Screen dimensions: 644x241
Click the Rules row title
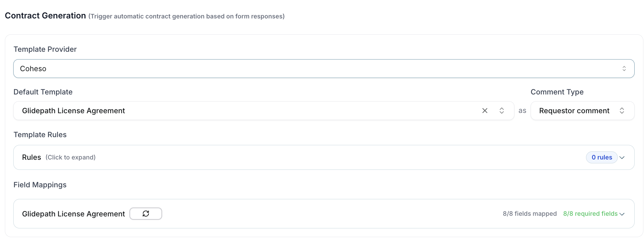31,158
